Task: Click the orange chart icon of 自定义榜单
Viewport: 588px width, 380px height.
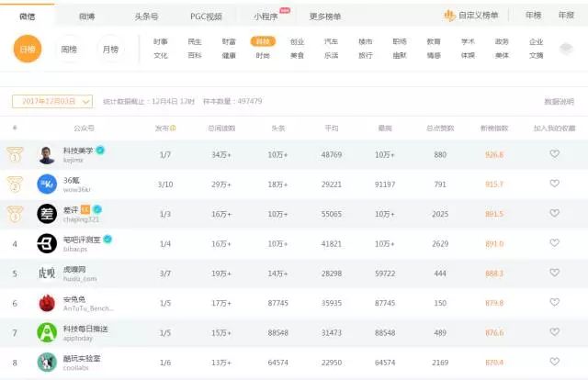Action: coord(449,16)
